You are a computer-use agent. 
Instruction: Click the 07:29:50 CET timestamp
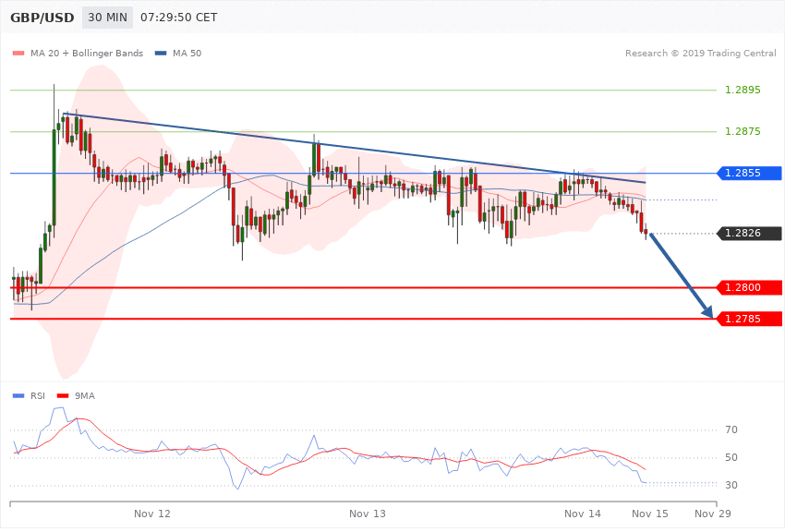[x=179, y=18]
